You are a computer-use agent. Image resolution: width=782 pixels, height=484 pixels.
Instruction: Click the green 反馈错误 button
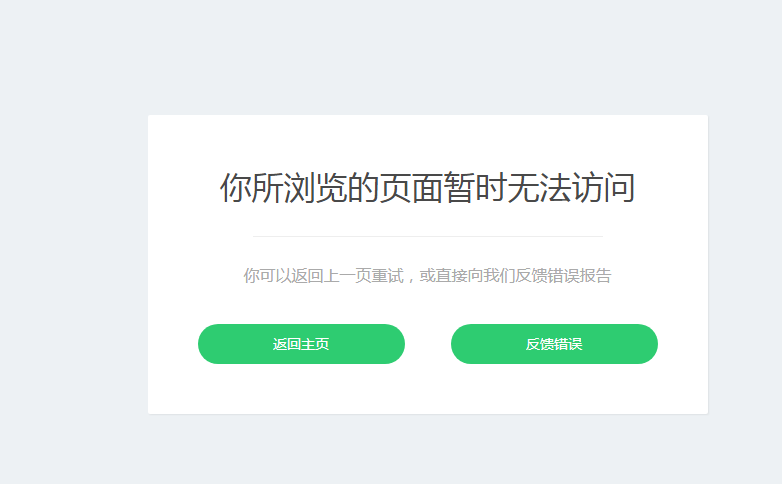point(554,344)
